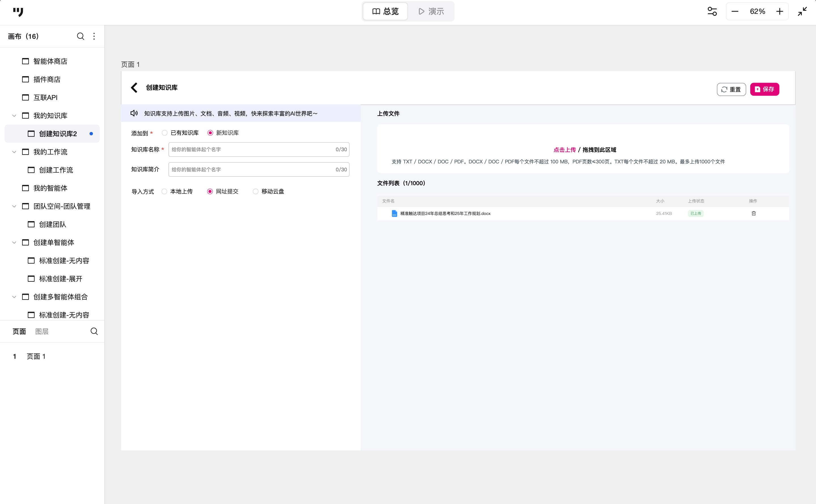Collapse the 我的知识库 tree node
816x504 pixels.
pos(14,116)
